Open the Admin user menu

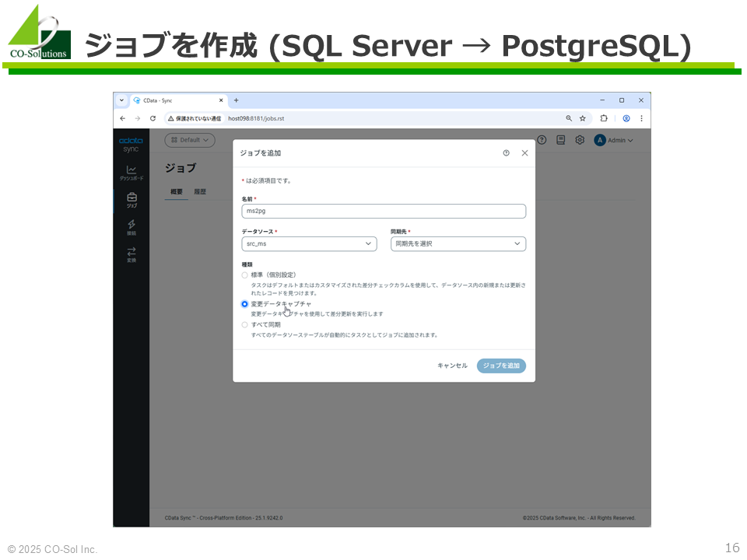pyautogui.click(x=614, y=140)
